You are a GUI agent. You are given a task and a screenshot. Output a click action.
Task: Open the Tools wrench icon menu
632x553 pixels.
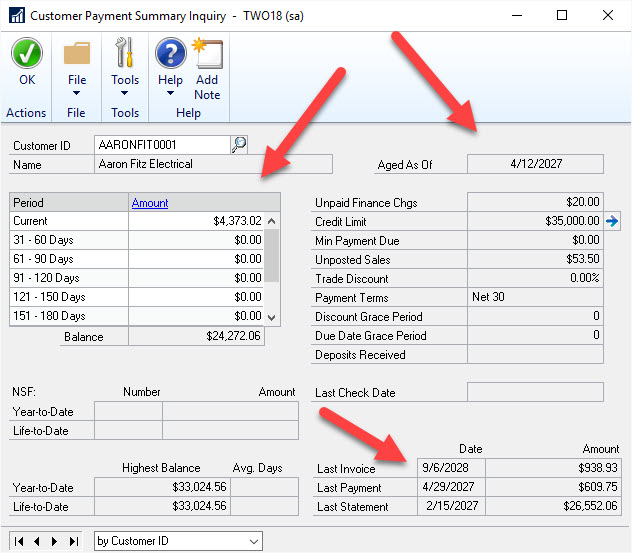pyautogui.click(x=125, y=53)
